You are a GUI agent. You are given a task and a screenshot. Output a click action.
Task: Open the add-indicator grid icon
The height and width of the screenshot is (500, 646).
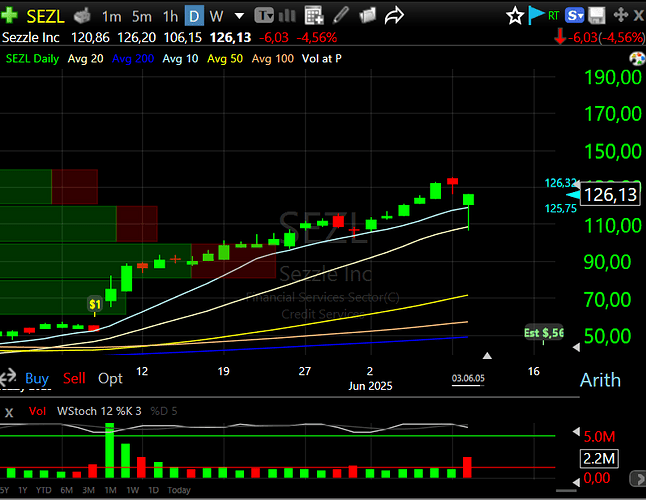pyautogui.click(x=314, y=16)
